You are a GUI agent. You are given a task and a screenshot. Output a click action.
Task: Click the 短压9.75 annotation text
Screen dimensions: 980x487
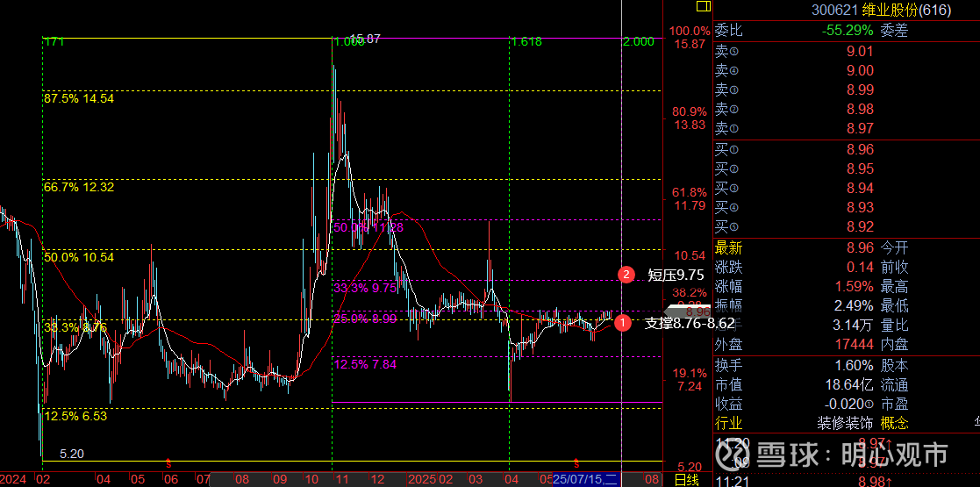(x=676, y=275)
